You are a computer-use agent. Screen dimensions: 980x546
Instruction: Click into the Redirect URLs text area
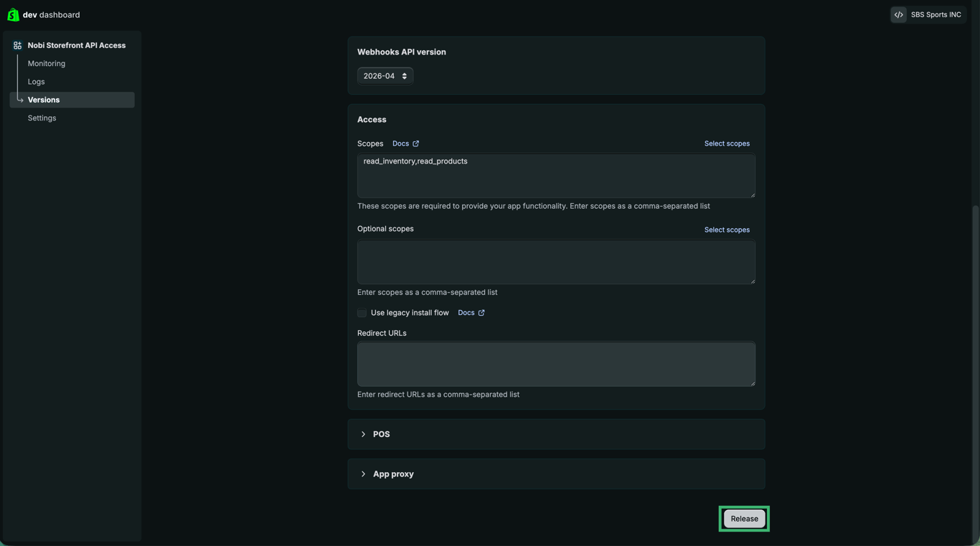[556, 364]
